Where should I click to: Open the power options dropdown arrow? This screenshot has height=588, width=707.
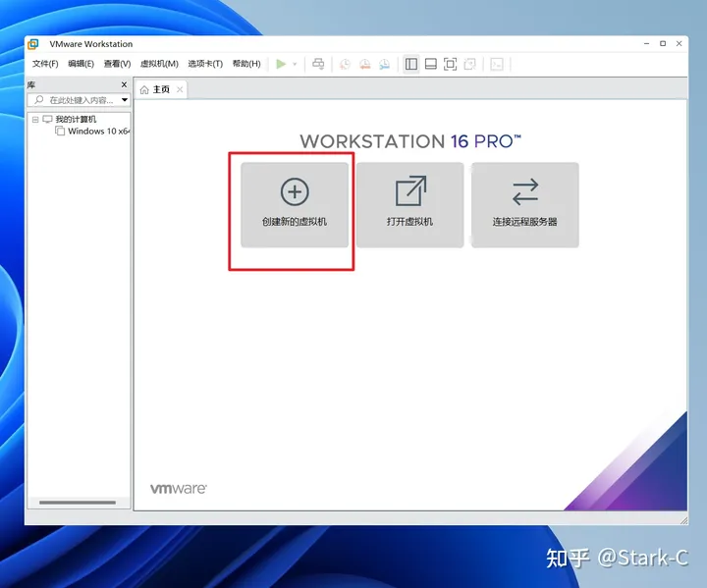(x=295, y=64)
